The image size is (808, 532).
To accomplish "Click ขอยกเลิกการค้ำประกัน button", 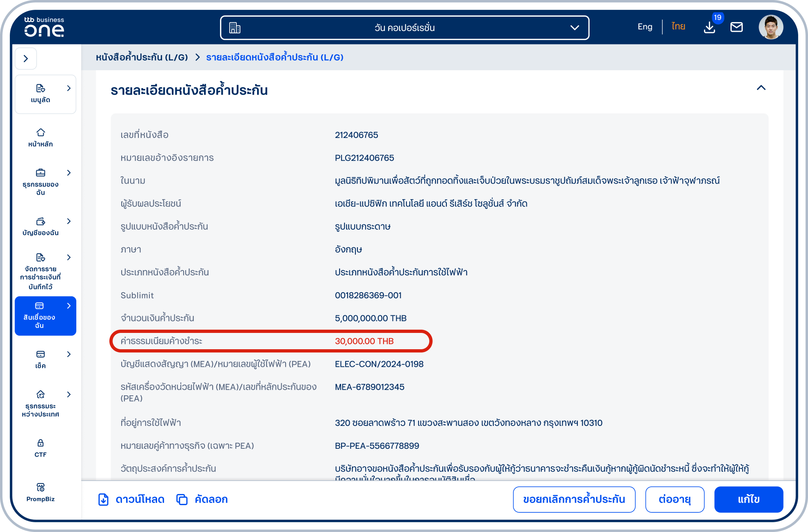I will point(574,499).
